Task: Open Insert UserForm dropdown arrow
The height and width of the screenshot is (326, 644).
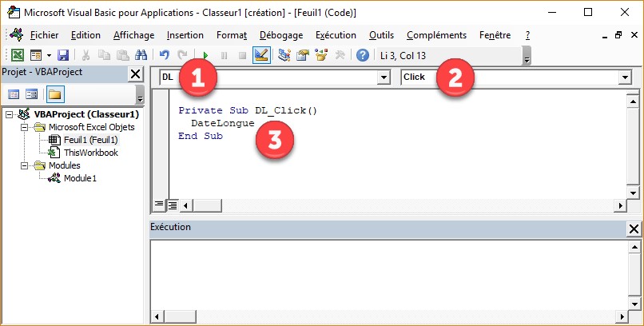Action: point(49,55)
